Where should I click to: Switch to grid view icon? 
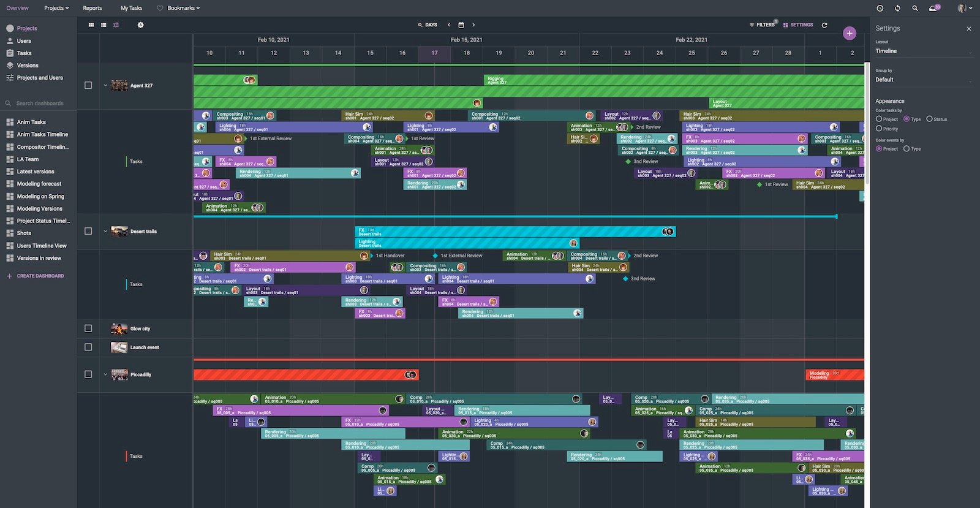(91, 25)
